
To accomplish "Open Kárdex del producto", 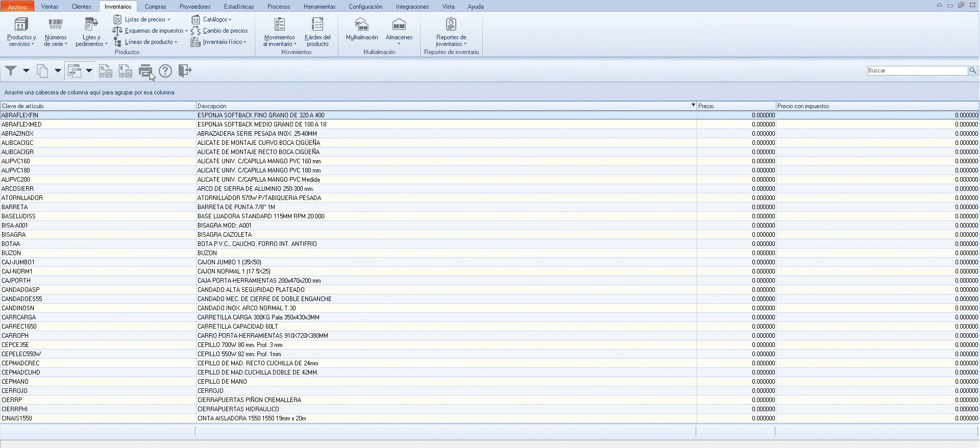I will coord(317,32).
